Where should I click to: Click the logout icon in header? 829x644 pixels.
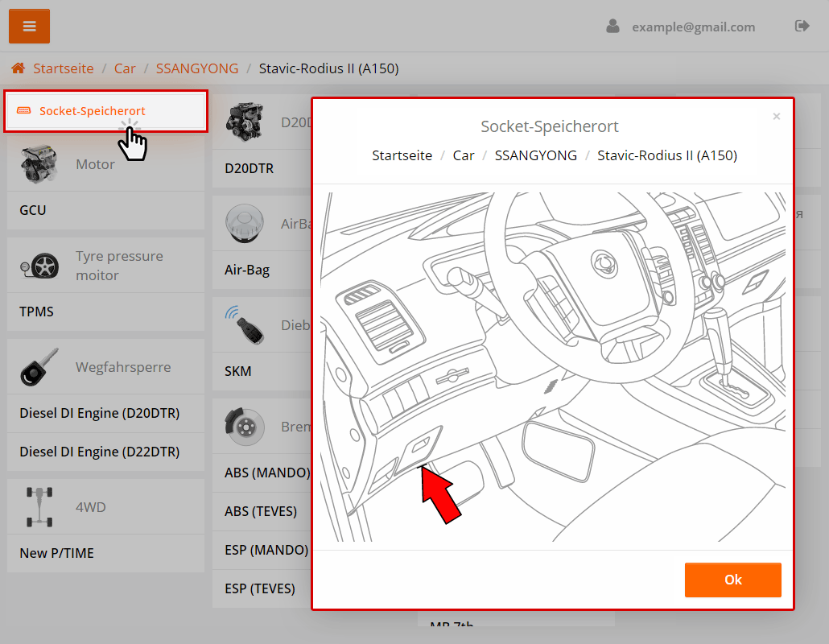[x=802, y=26]
